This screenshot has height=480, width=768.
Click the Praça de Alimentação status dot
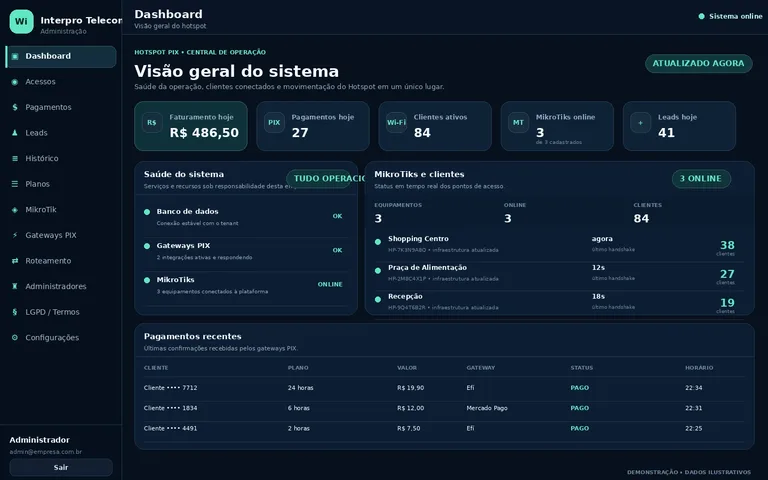click(378, 271)
